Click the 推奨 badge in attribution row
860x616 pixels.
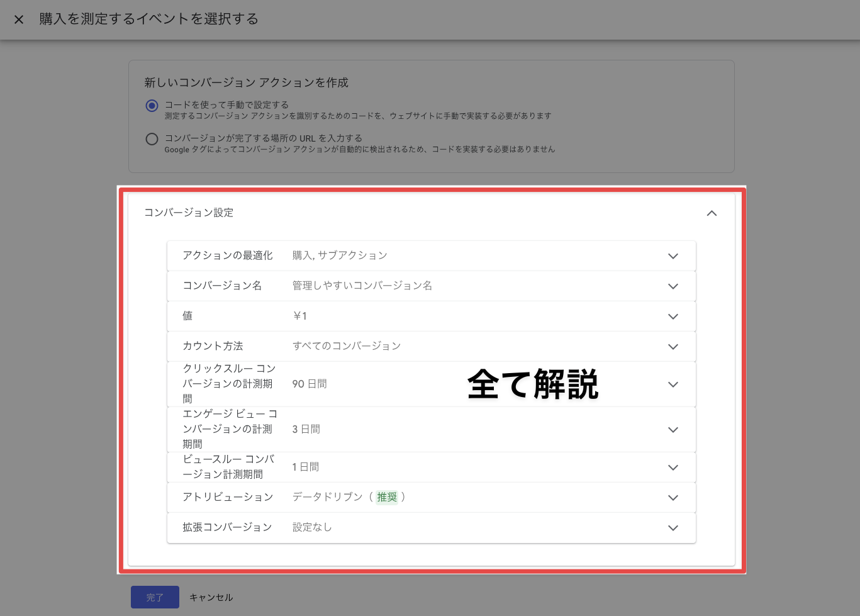[x=387, y=497]
